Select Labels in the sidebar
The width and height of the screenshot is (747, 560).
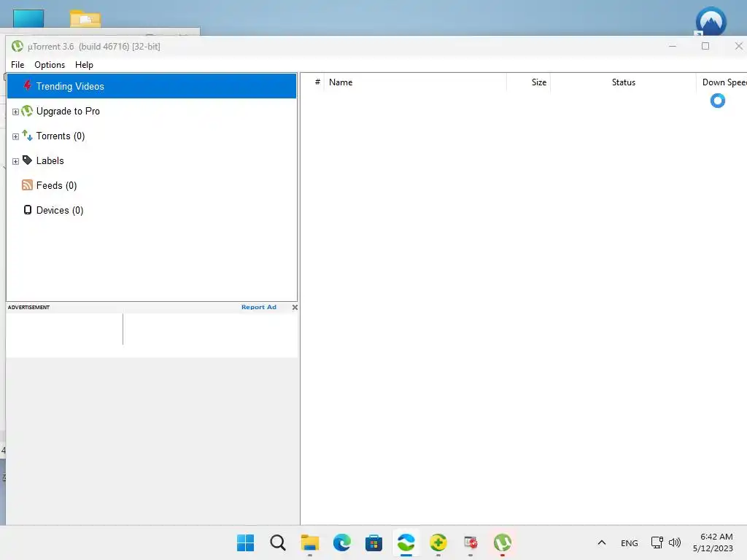(50, 160)
